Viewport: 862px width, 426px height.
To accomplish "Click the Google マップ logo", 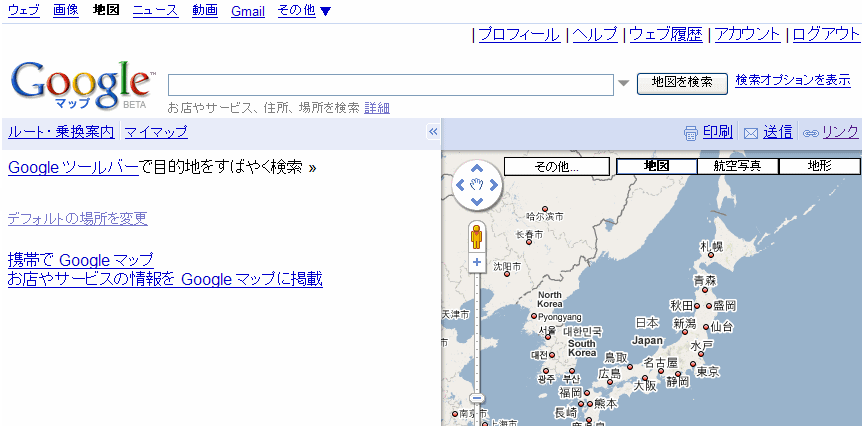I will click(x=81, y=85).
